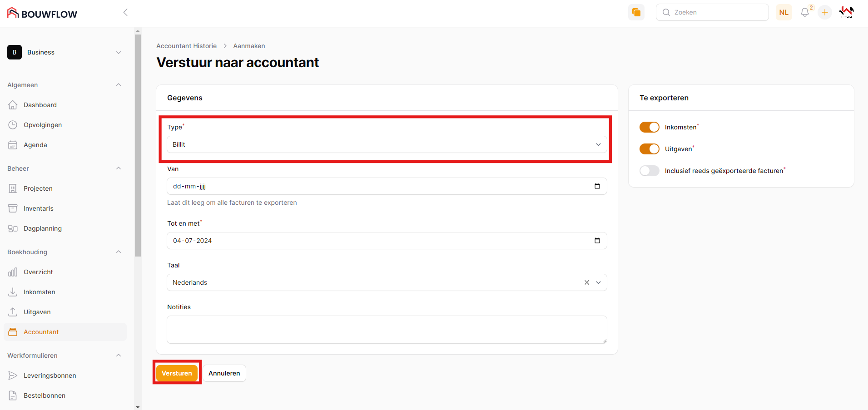This screenshot has width=868, height=410.
Task: Open the calendar picker in Van field
Action: point(597,186)
